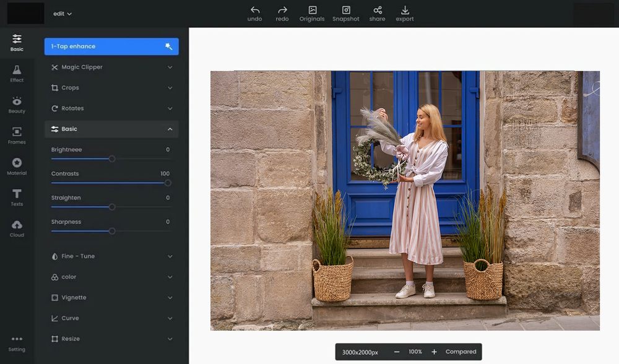
Task: Open the Beauty sidebar panel
Action: (x=17, y=105)
